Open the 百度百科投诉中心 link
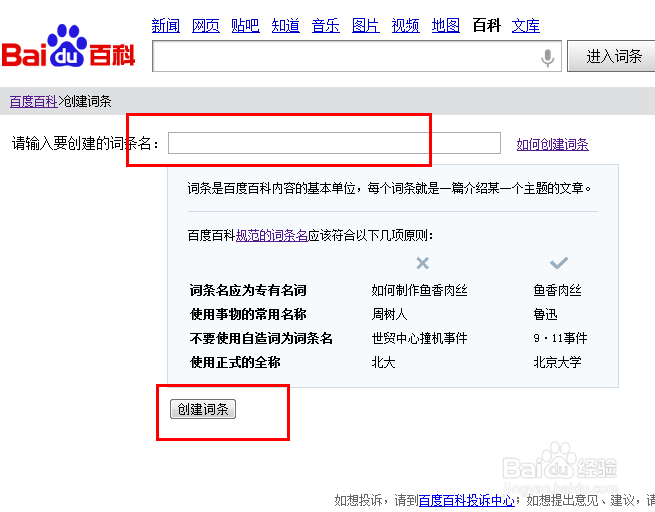 pyautogui.click(x=467, y=500)
